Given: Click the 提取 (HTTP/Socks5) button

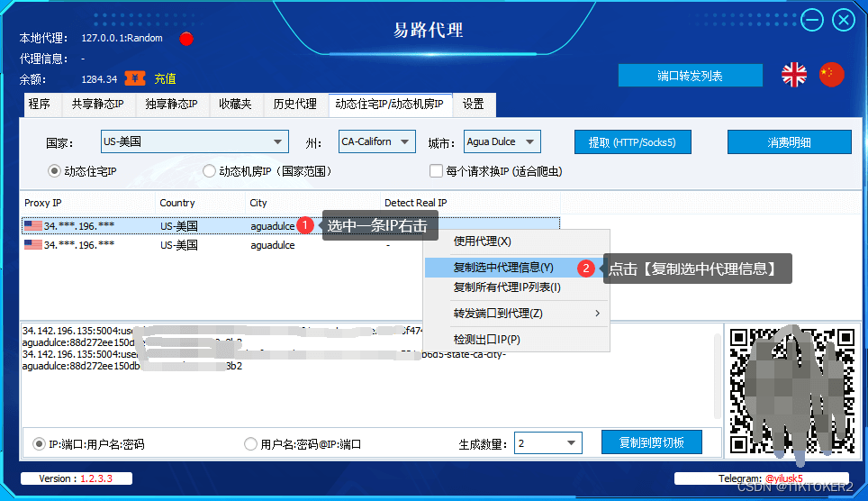Looking at the screenshot, I should point(633,141).
